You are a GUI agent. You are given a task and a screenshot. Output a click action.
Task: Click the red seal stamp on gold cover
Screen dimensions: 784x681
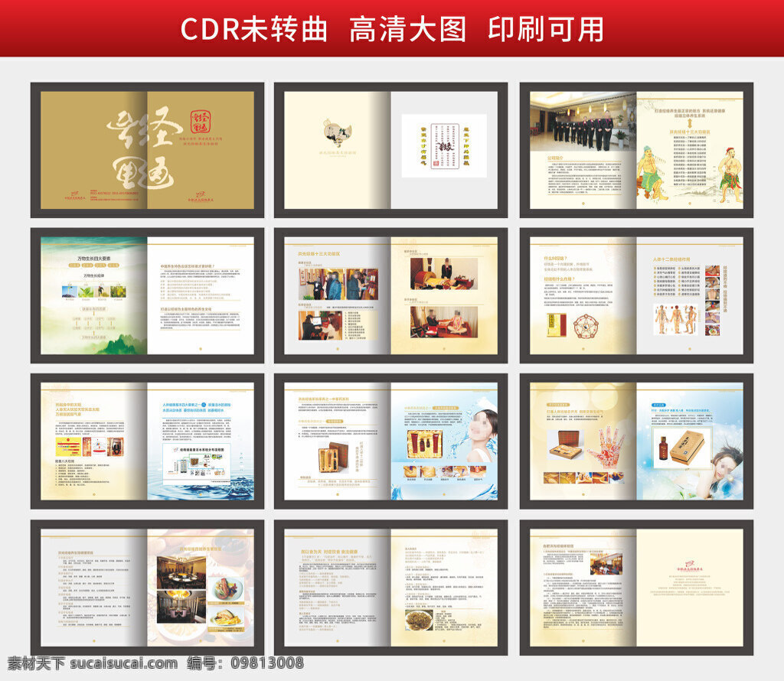point(201,122)
